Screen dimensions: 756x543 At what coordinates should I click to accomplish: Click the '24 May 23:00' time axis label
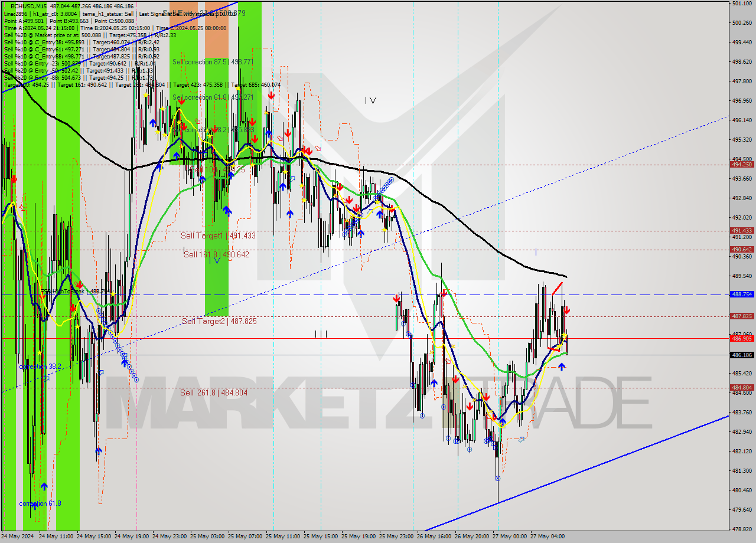click(x=171, y=537)
